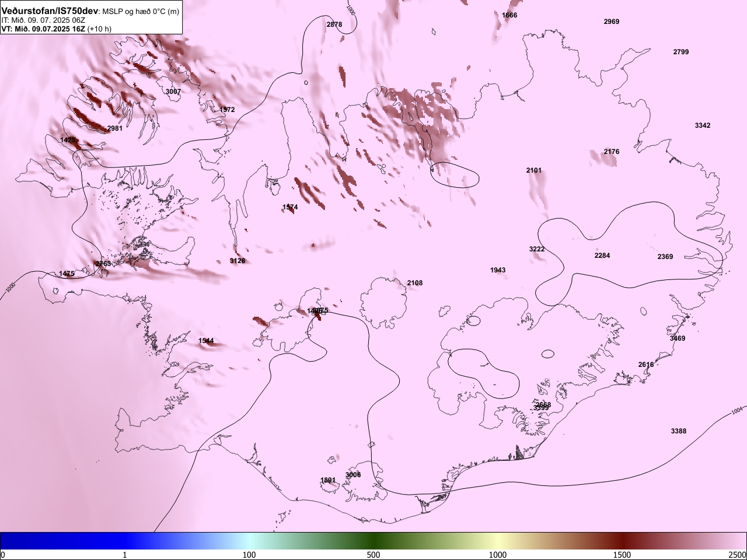Click the 3007 height label
This screenshot has height=560, width=747.
tap(173, 92)
